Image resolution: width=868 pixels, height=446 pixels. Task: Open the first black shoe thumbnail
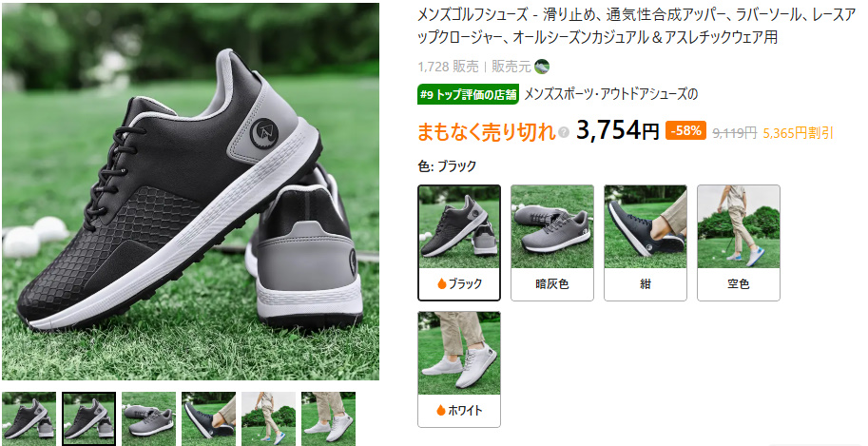[29, 418]
